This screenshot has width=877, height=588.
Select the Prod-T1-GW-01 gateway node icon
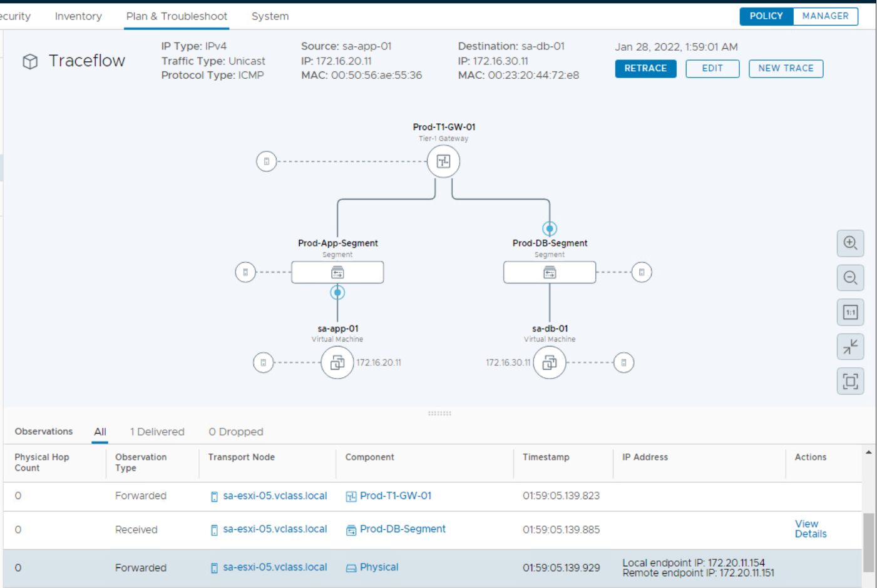443,161
